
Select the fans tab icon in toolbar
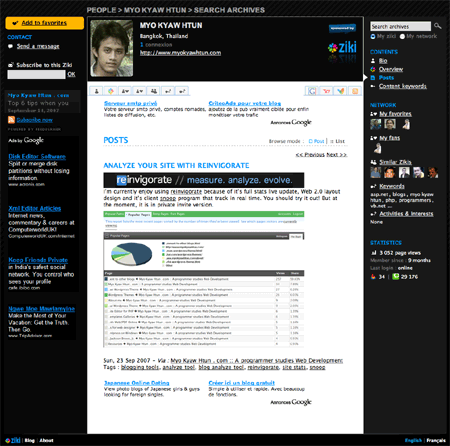point(139,91)
